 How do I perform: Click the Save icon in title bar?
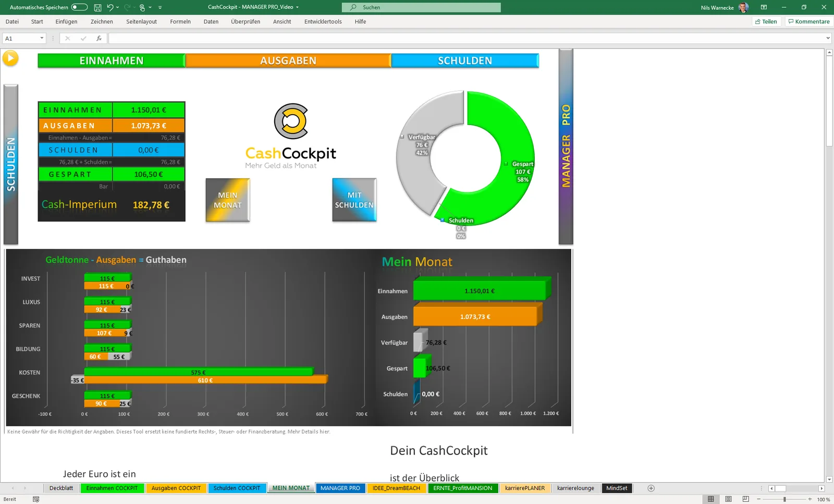coord(97,7)
